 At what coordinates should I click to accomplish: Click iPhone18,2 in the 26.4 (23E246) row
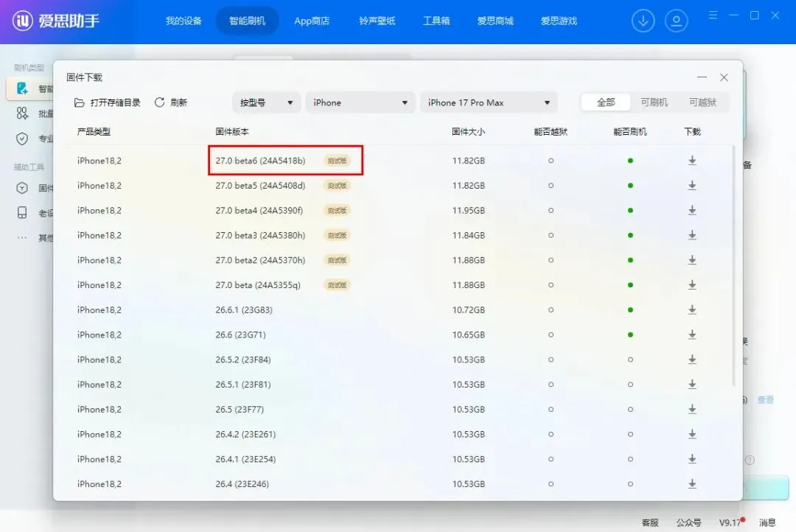99,484
